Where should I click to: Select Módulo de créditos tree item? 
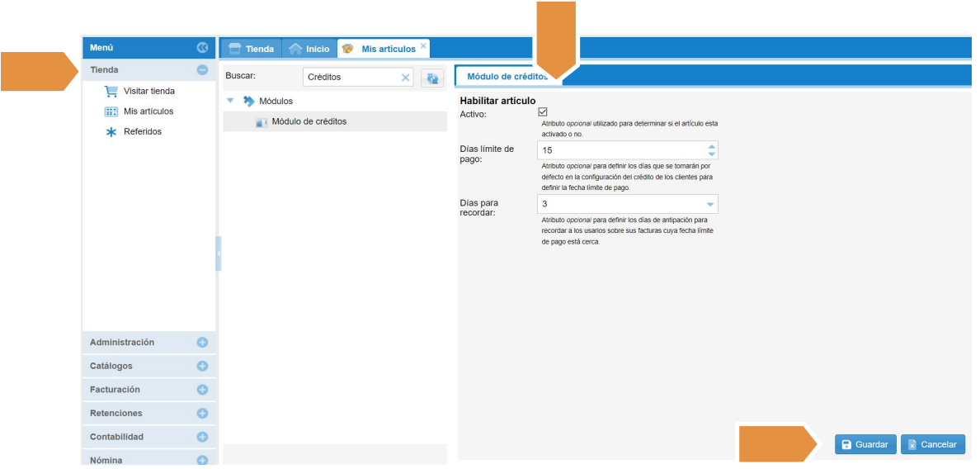tap(309, 121)
